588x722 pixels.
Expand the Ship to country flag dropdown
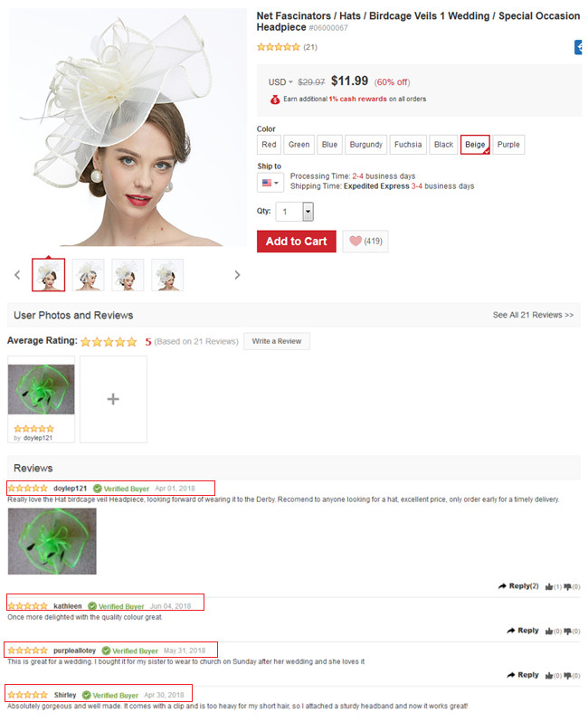pyautogui.click(x=270, y=183)
